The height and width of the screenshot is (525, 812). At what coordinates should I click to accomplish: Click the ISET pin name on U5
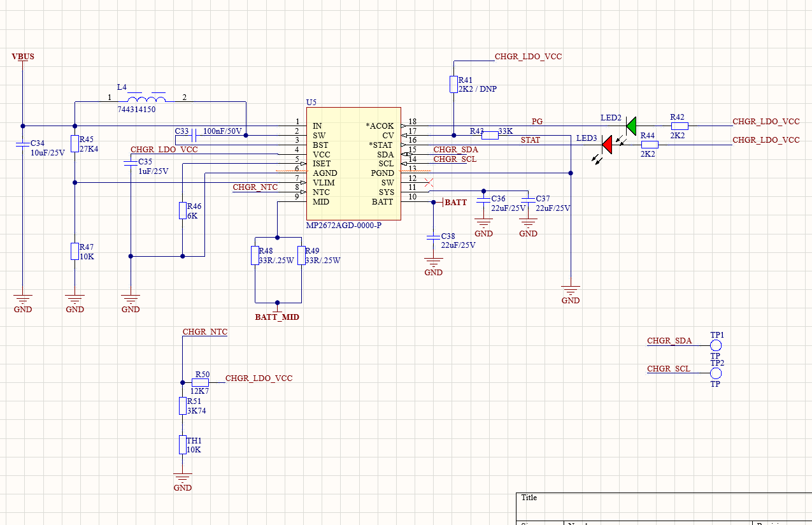[322, 164]
